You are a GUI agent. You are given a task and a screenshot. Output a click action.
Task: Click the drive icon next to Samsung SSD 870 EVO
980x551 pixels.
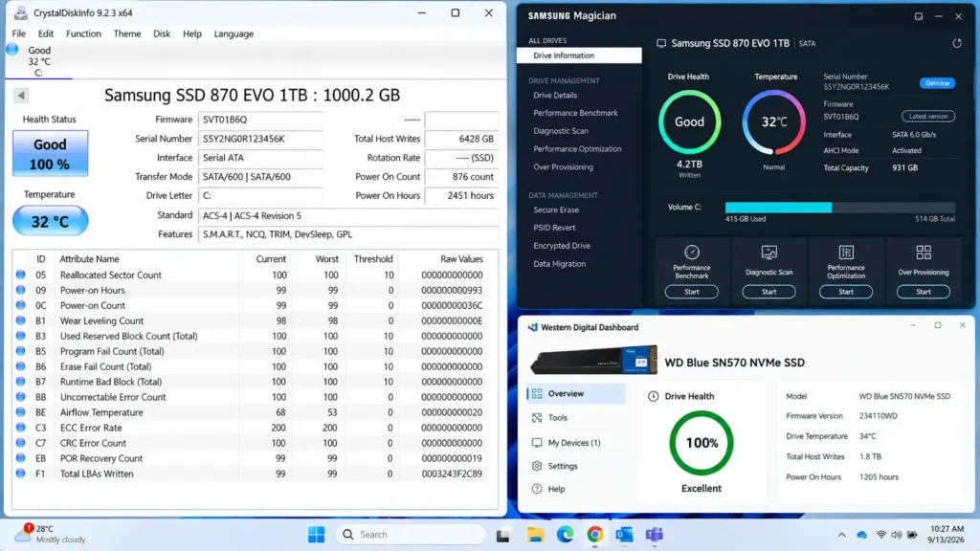tap(660, 44)
